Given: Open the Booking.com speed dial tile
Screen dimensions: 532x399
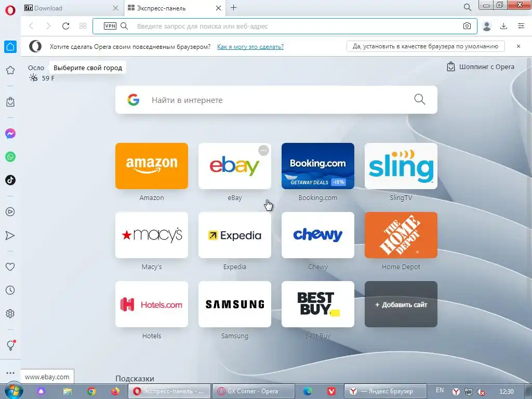Looking at the screenshot, I should pyautogui.click(x=318, y=166).
